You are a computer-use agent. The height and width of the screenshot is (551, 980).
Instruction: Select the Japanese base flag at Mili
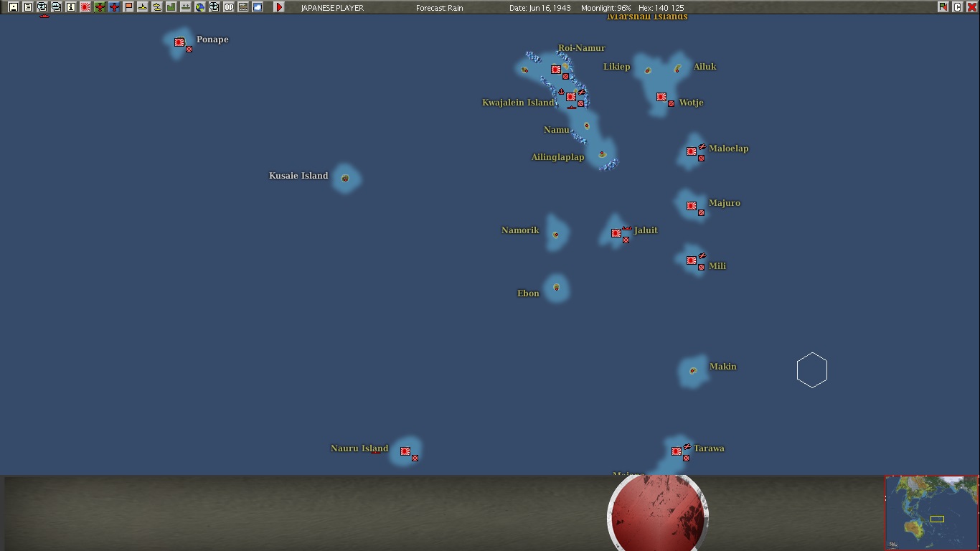(692, 260)
